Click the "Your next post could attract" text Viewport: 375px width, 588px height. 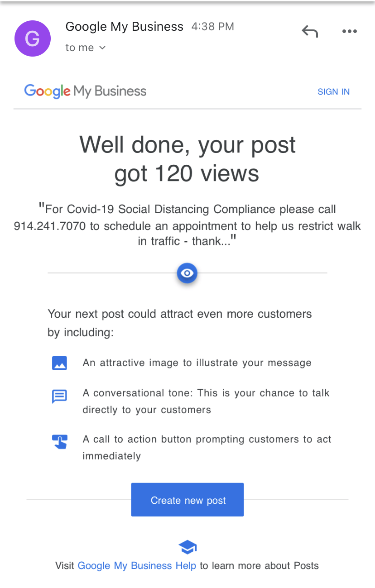(180, 314)
